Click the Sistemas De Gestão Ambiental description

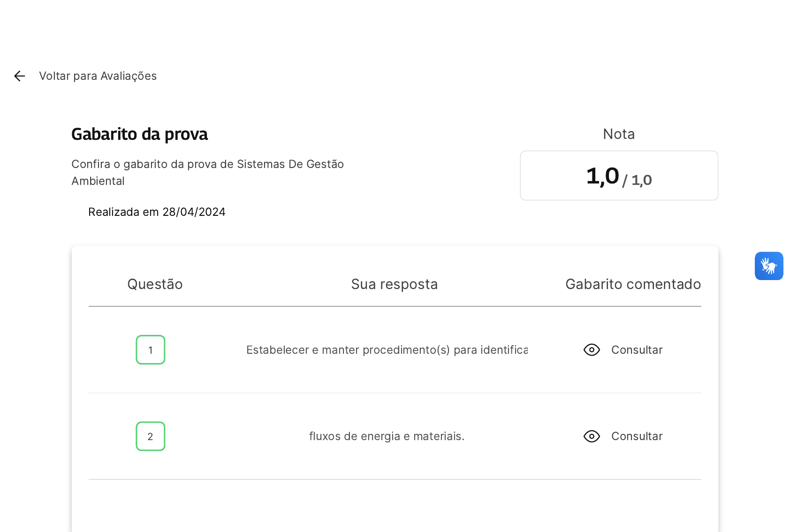[x=207, y=172]
